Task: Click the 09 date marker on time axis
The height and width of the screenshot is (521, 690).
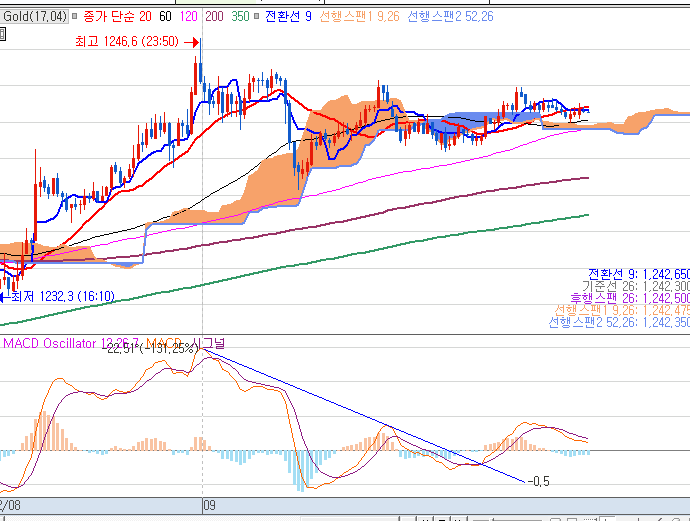Action: pyautogui.click(x=209, y=505)
